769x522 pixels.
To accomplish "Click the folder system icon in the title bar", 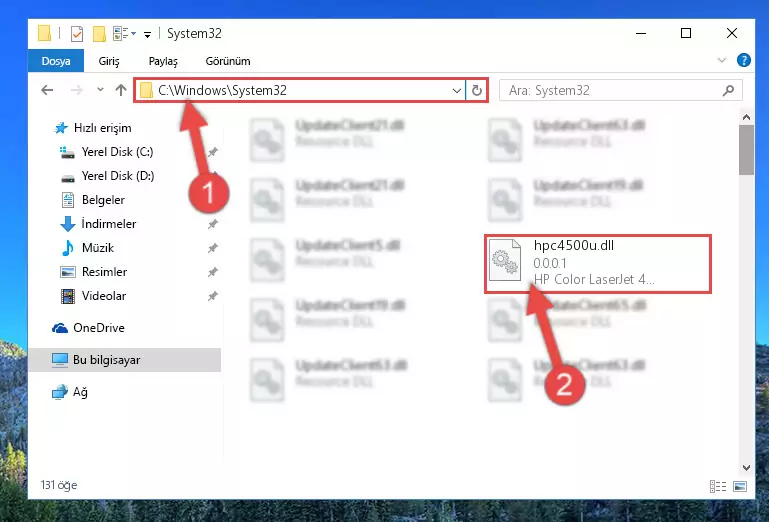I will coord(45,33).
